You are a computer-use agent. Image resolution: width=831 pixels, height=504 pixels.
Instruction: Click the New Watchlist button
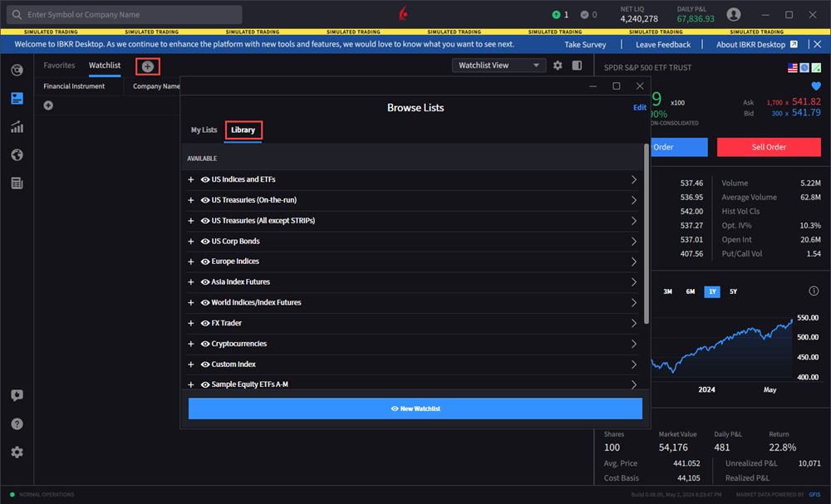tap(415, 409)
